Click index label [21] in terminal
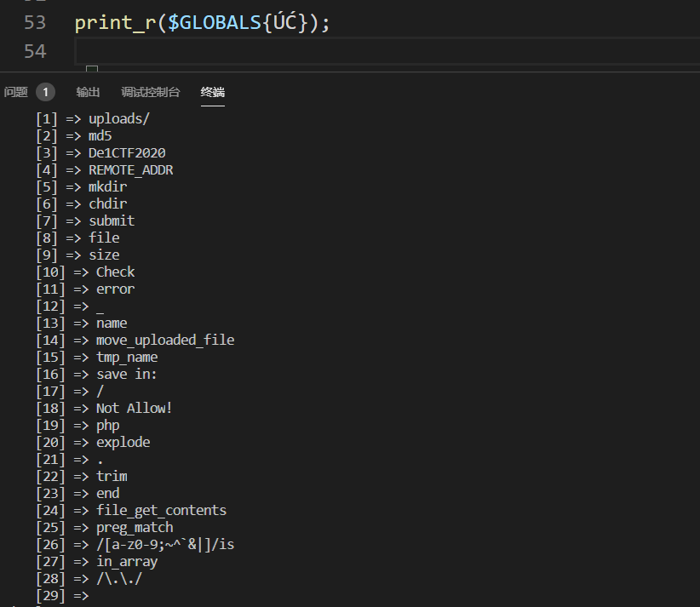The image size is (700, 607). [50, 459]
